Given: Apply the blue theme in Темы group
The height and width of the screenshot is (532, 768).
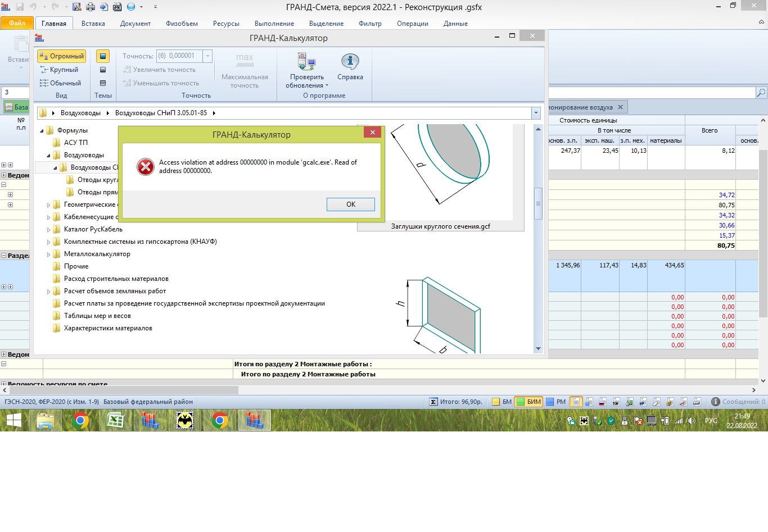Looking at the screenshot, I should pyautogui.click(x=103, y=56).
